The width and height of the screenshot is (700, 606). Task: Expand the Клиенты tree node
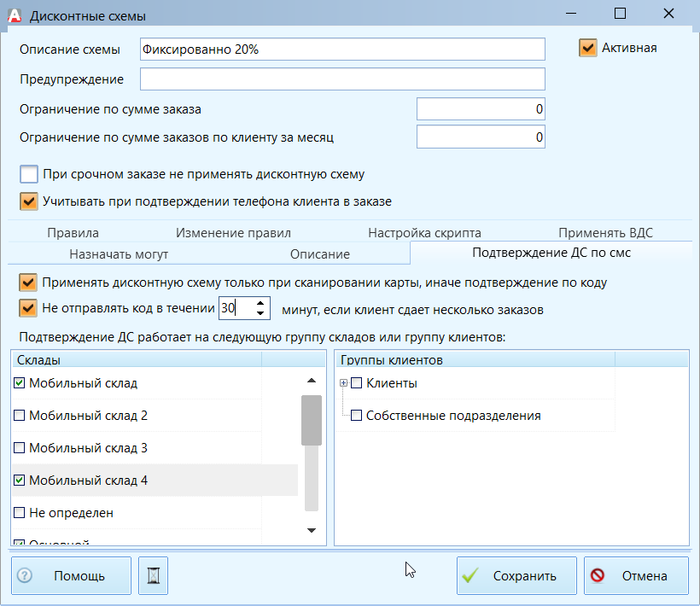tap(343, 383)
